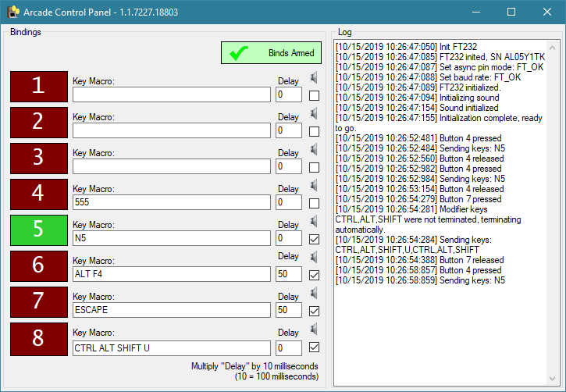Click the speaker icon for binding 6
Image resolution: width=566 pixels, height=392 pixels.
314,258
